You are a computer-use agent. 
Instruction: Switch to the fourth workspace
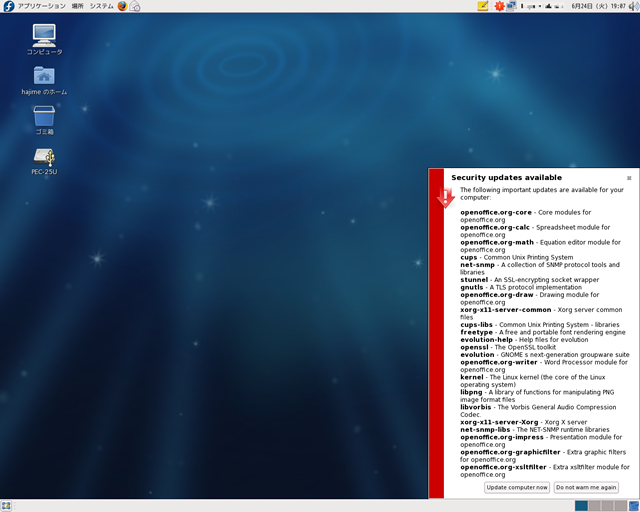(620, 506)
